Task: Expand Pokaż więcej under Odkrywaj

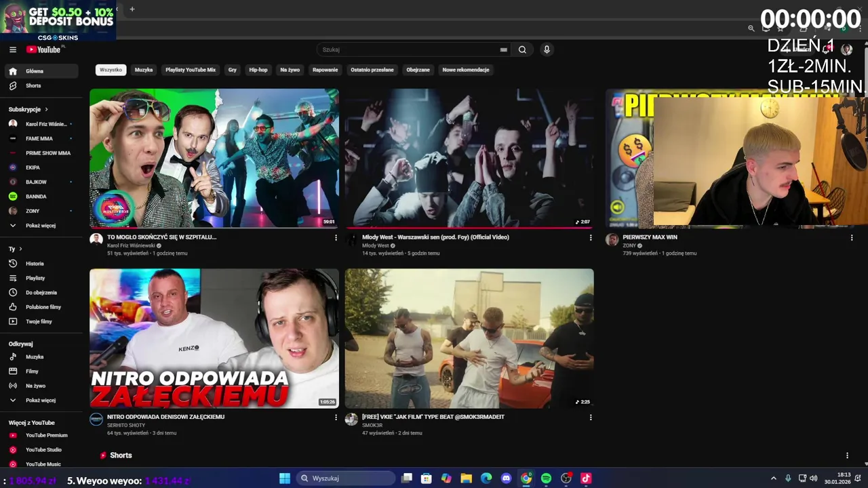Action: click(42, 401)
